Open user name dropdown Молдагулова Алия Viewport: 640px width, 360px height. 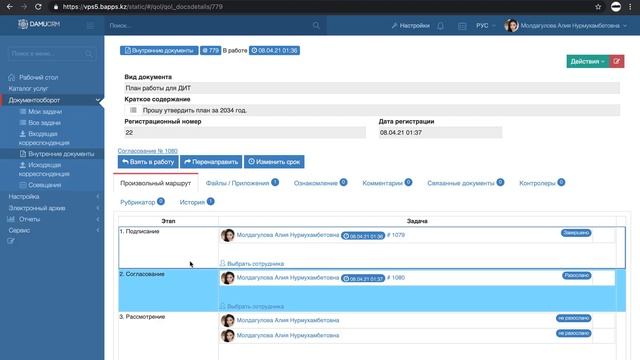pyautogui.click(x=573, y=25)
